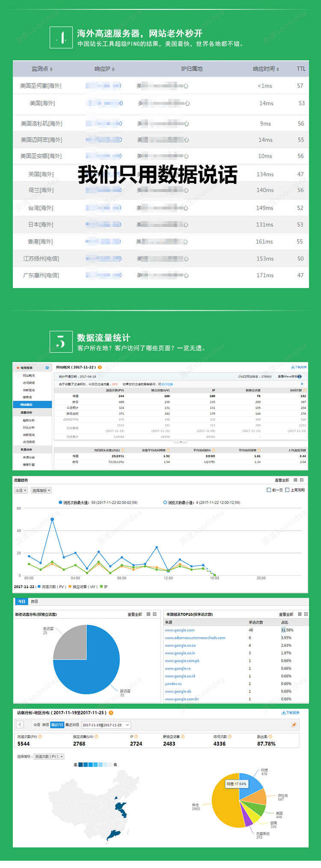Collapse the overview table with the small arrow handle
Viewport: 321px width, 868px height.
(x=181, y=442)
